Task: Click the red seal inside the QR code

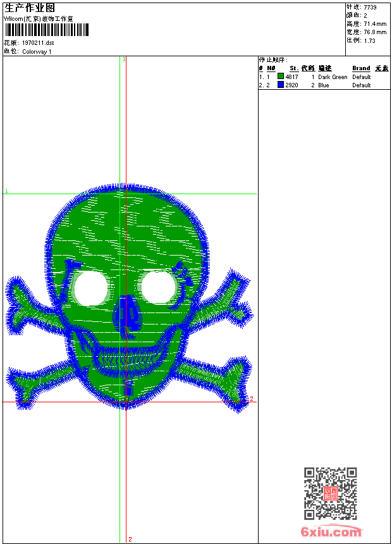Action: coord(331,494)
